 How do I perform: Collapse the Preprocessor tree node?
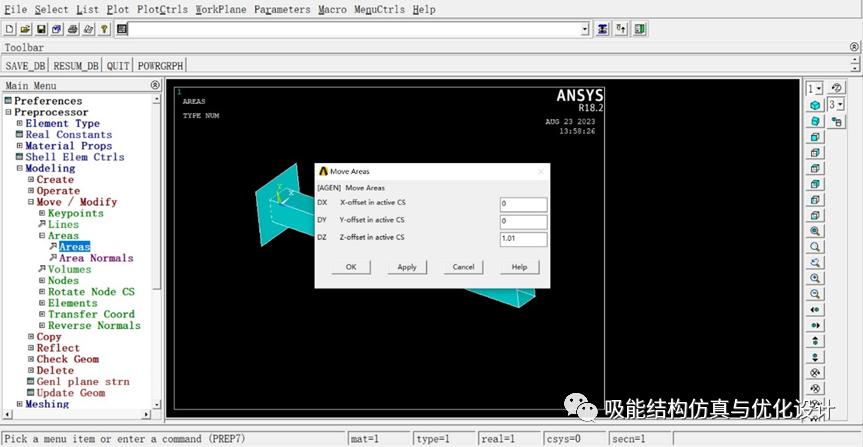8,112
